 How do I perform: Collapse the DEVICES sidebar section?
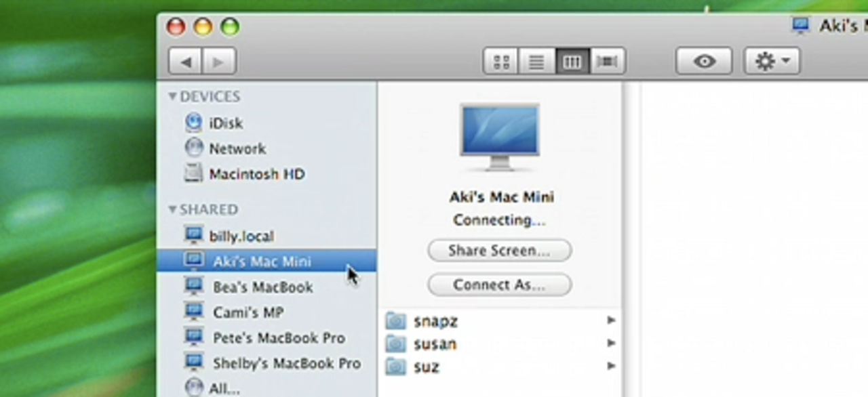point(173,97)
